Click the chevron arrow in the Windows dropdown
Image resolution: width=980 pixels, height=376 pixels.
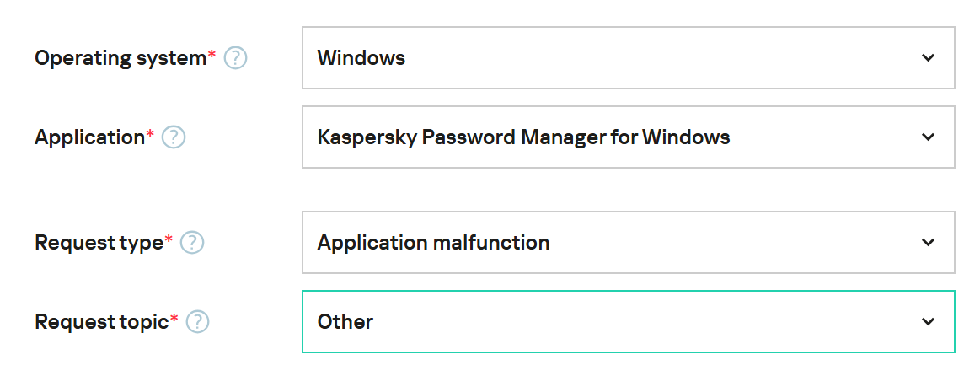[x=928, y=58]
